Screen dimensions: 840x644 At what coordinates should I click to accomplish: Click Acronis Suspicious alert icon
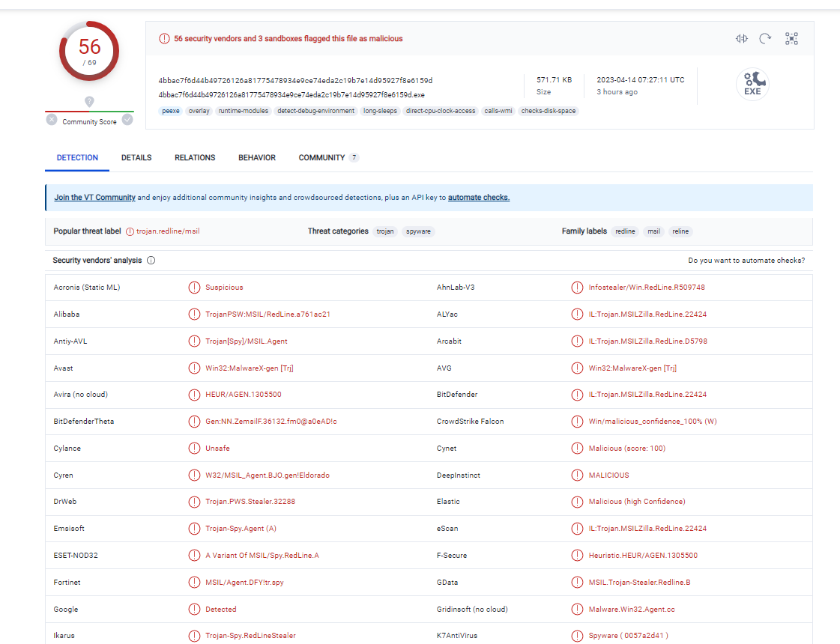click(195, 288)
